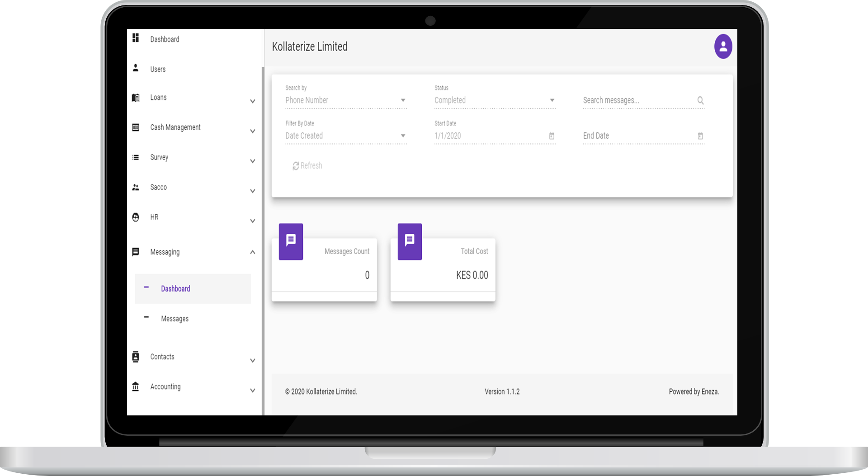
Task: Expand the Sacco menu chevron
Action: 252,191
